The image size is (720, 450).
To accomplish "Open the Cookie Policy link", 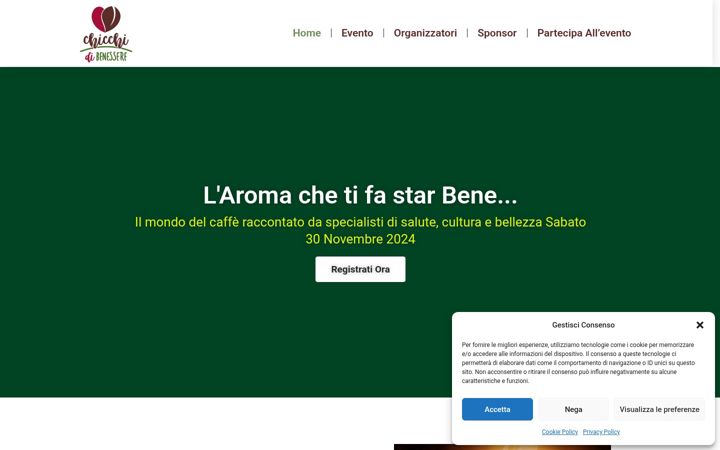I will (560, 432).
